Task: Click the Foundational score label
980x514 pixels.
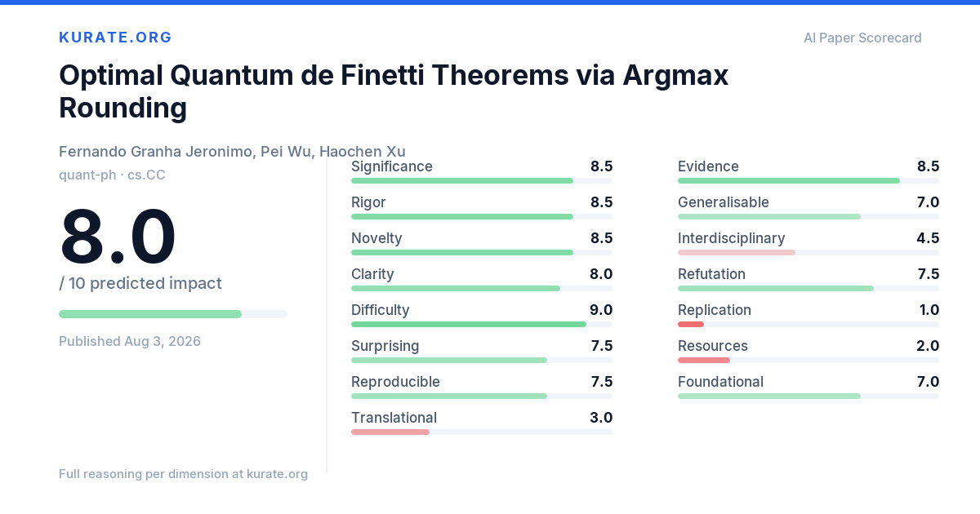Action: pos(720,382)
